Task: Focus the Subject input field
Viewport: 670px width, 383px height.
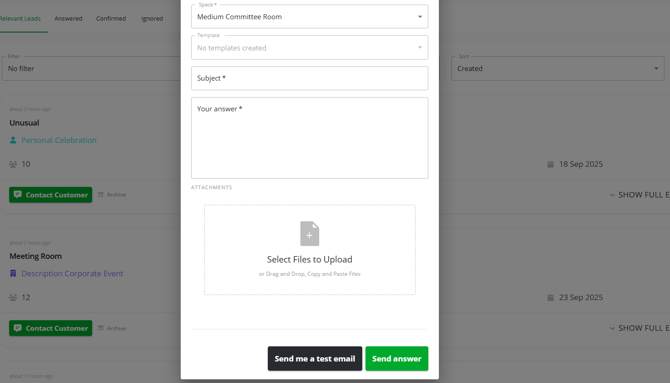Action: [310, 78]
